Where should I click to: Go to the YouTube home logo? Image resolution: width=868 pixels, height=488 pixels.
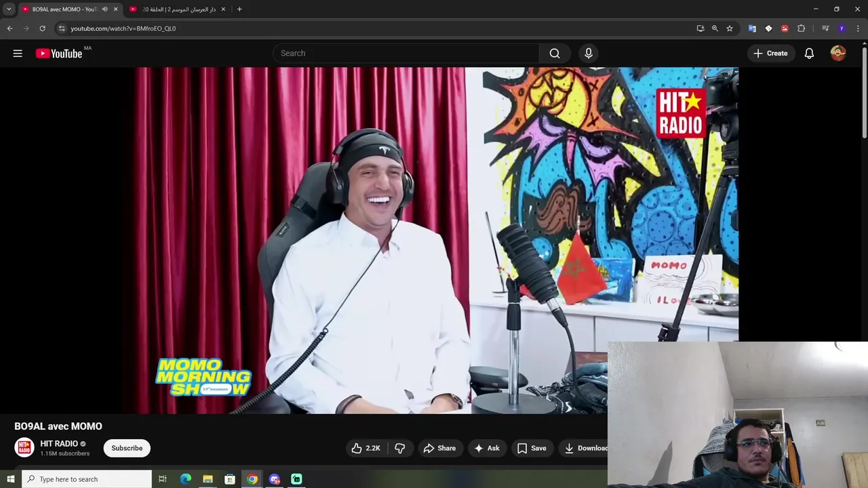pos(58,54)
